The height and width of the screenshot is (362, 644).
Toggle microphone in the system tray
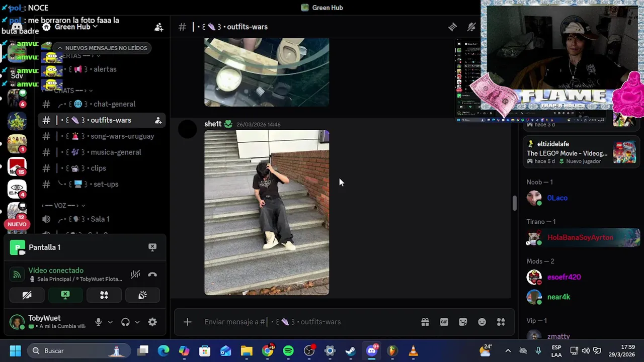click(538, 350)
